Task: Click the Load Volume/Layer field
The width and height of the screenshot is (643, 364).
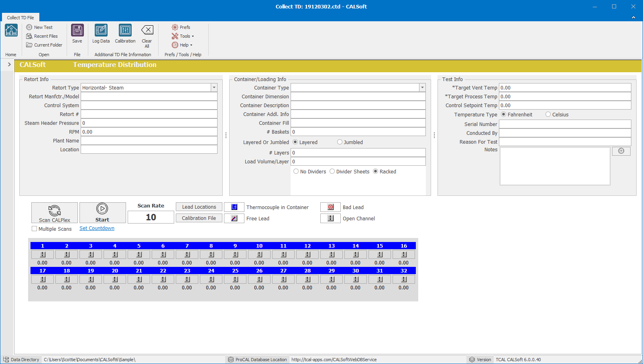Action: (358, 161)
